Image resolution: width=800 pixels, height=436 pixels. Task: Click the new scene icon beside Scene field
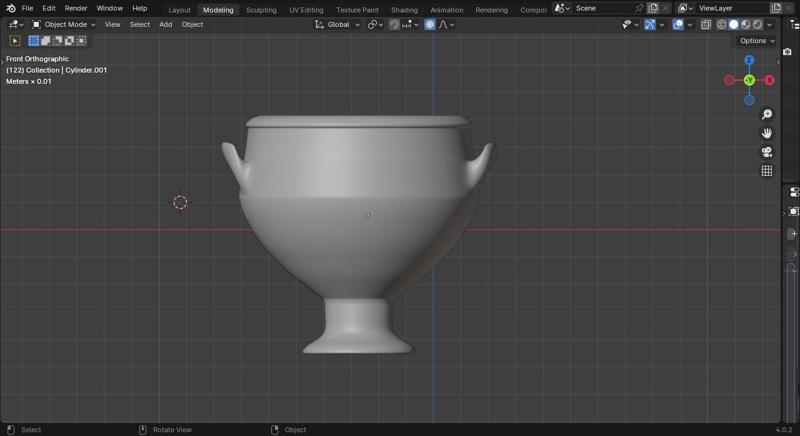coord(652,8)
